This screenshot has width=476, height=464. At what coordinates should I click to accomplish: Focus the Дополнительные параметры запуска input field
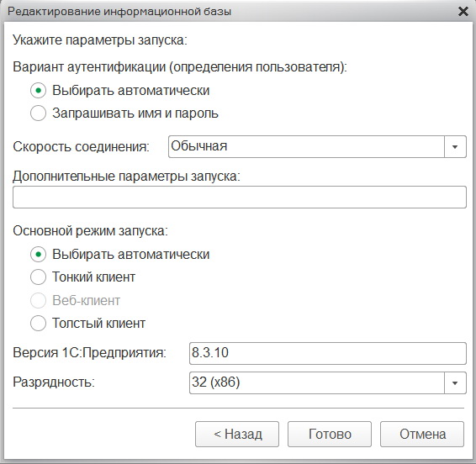[x=239, y=198]
